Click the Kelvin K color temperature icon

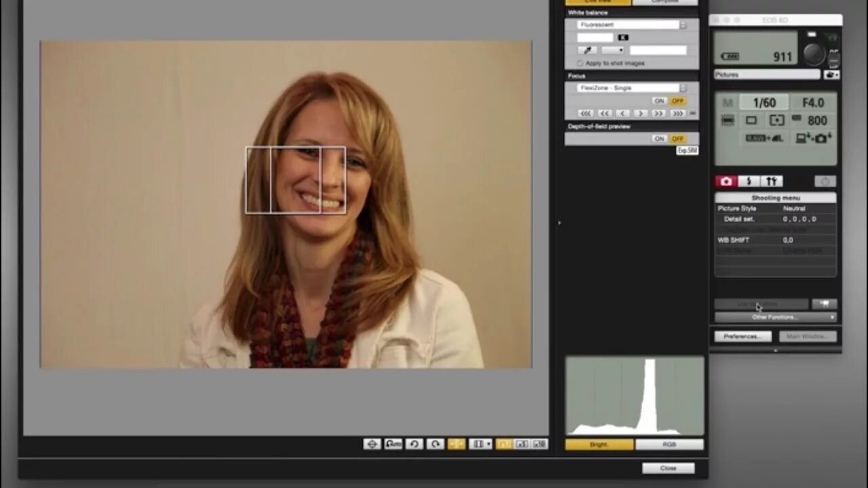click(x=623, y=37)
